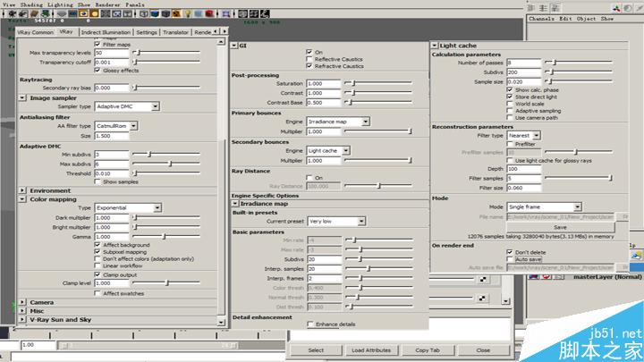
Task: Click the Max subdivs input field
Action: 112,164
